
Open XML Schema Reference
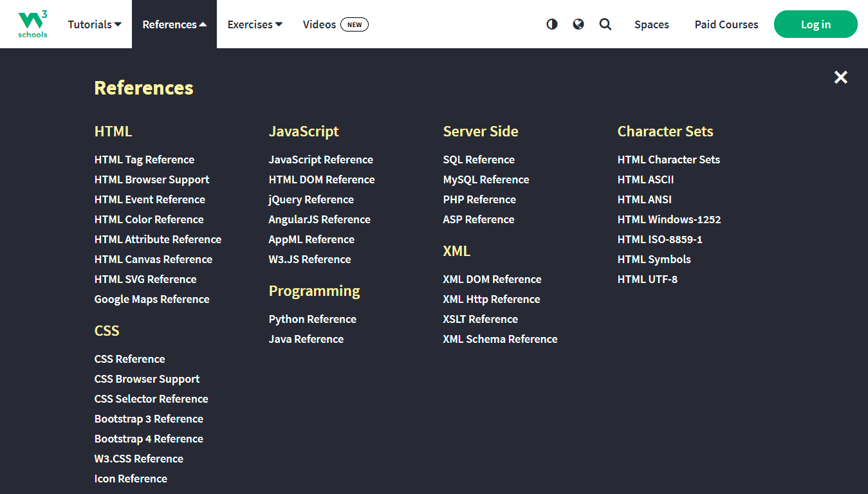(x=501, y=339)
